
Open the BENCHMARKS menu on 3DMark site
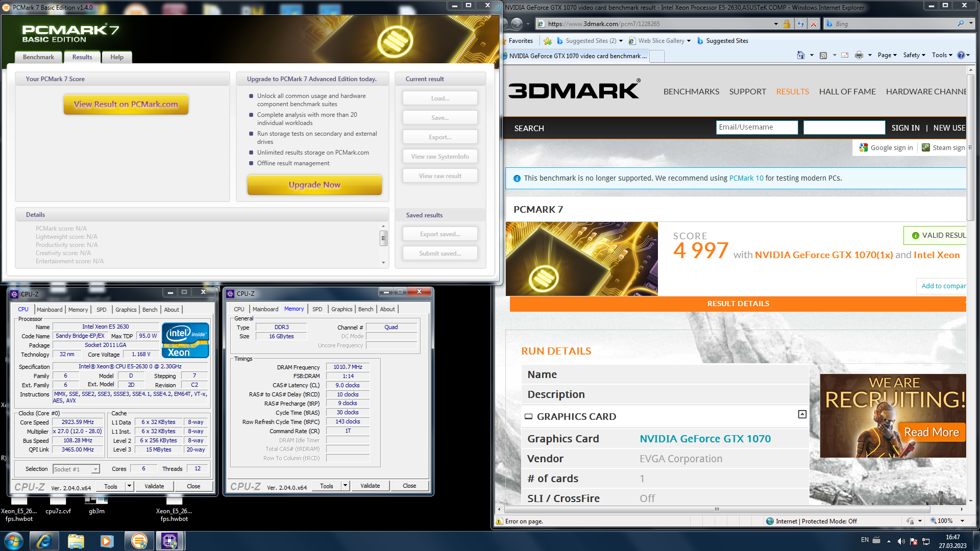coord(691,91)
